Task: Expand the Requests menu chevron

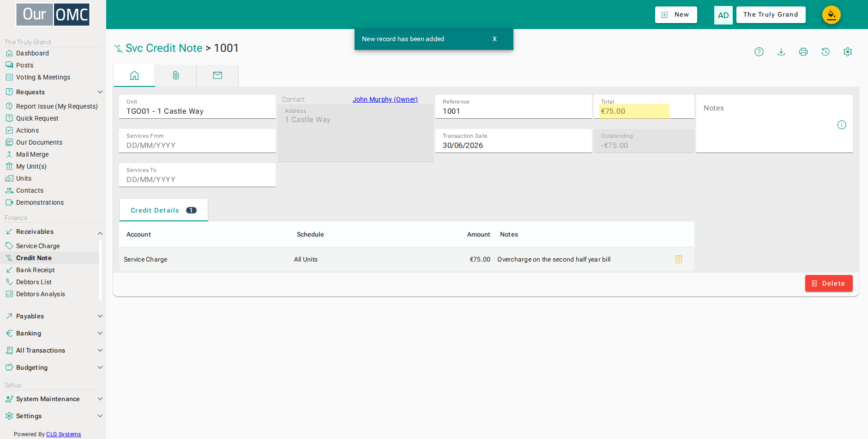Action: click(100, 92)
